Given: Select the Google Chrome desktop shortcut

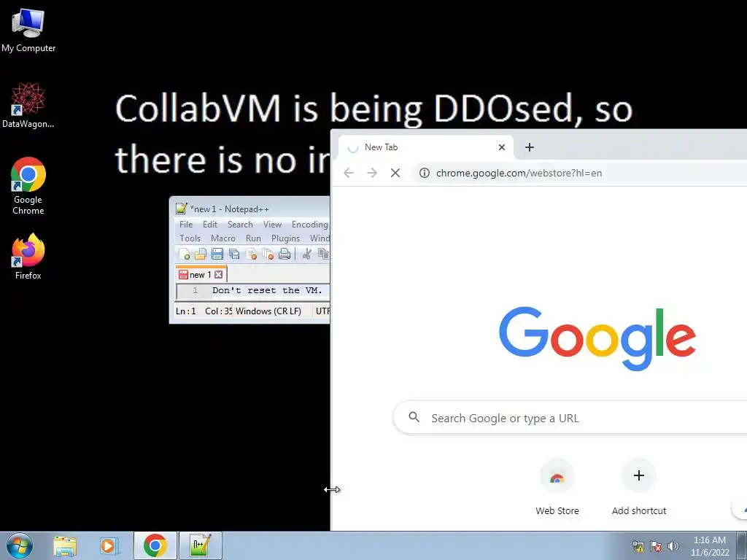Looking at the screenshot, I should [28, 186].
